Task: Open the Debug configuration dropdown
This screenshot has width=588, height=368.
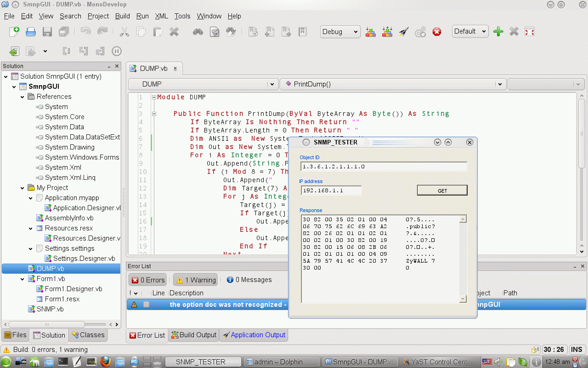Action: pos(340,32)
